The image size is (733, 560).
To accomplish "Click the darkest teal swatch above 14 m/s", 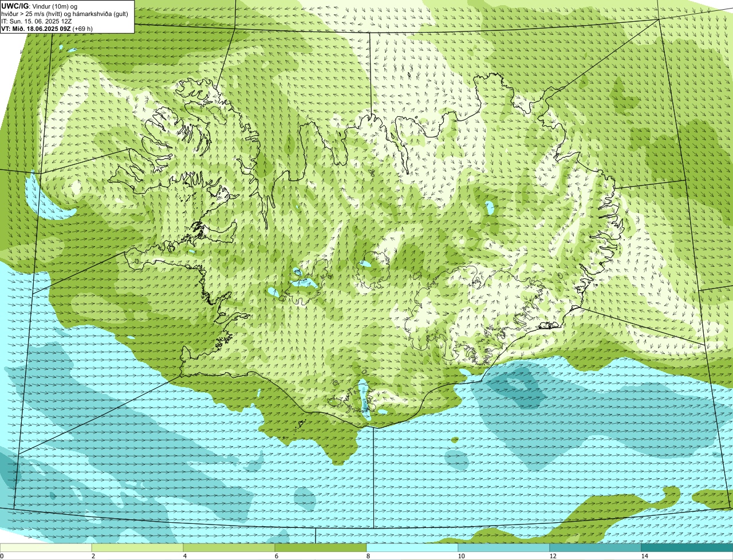I will coord(687,547).
